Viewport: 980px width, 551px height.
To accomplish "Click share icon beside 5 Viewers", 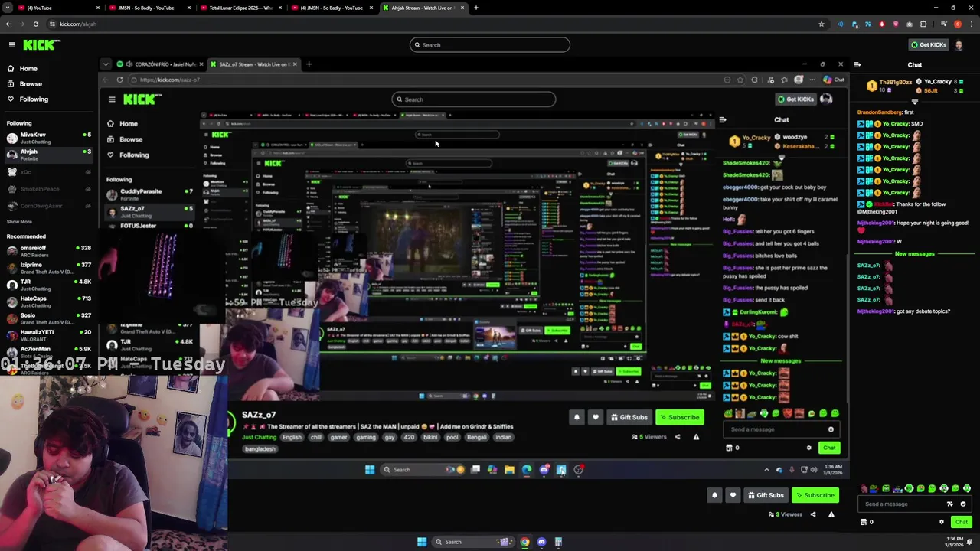I will pyautogui.click(x=677, y=437).
